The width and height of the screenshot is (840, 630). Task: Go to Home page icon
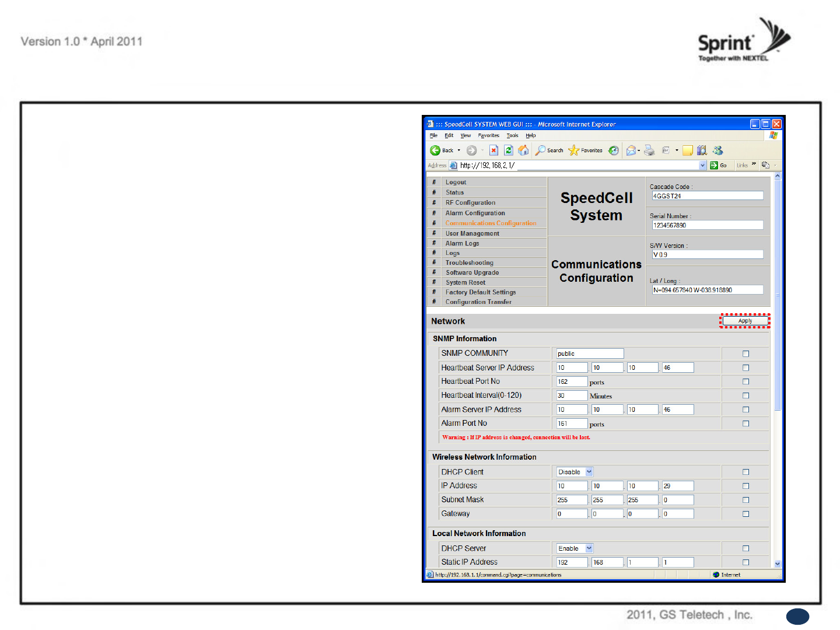click(x=524, y=150)
